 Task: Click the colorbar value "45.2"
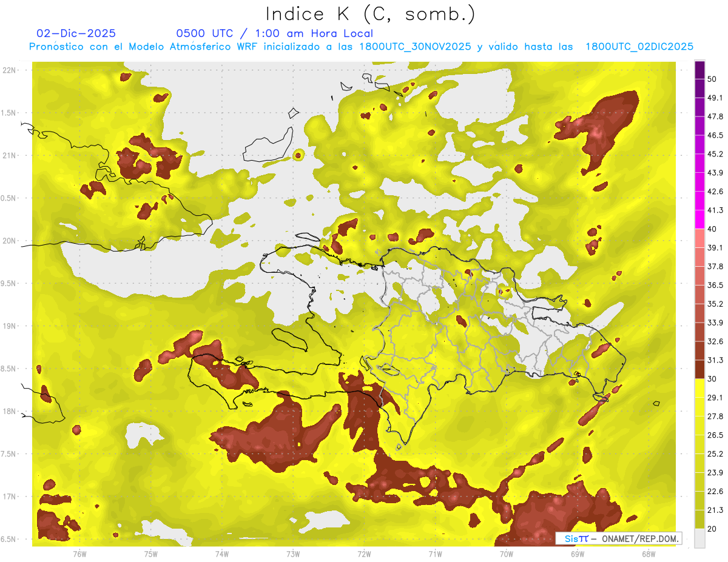715,154
